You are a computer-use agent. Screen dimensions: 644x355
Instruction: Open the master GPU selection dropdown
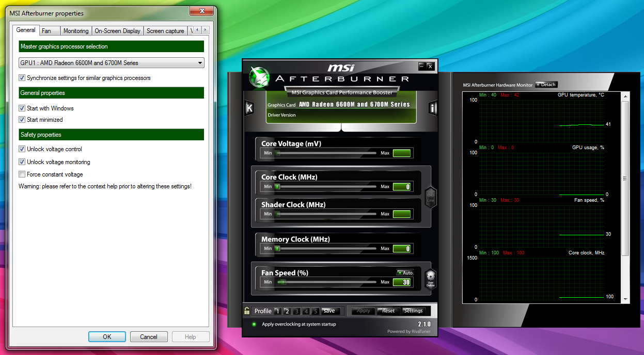111,63
